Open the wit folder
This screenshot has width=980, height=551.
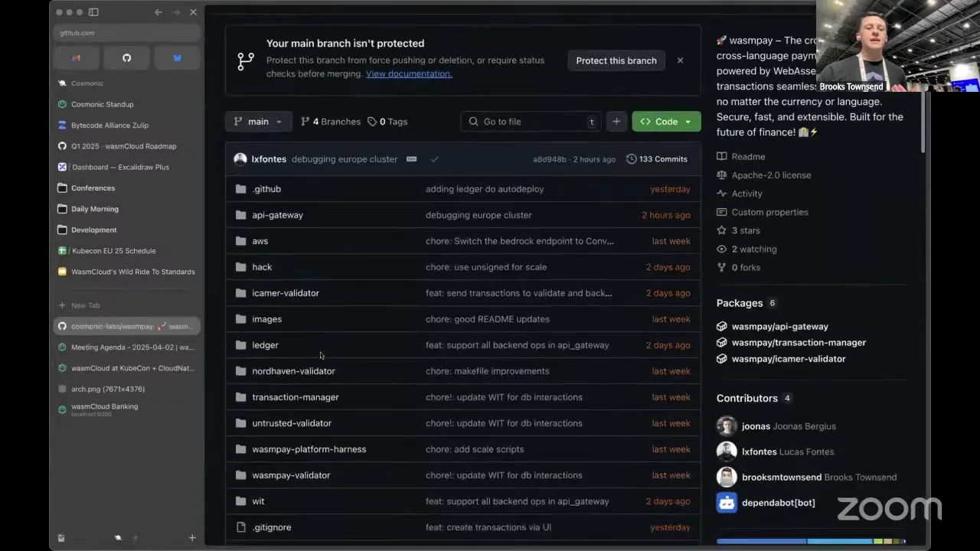(258, 501)
